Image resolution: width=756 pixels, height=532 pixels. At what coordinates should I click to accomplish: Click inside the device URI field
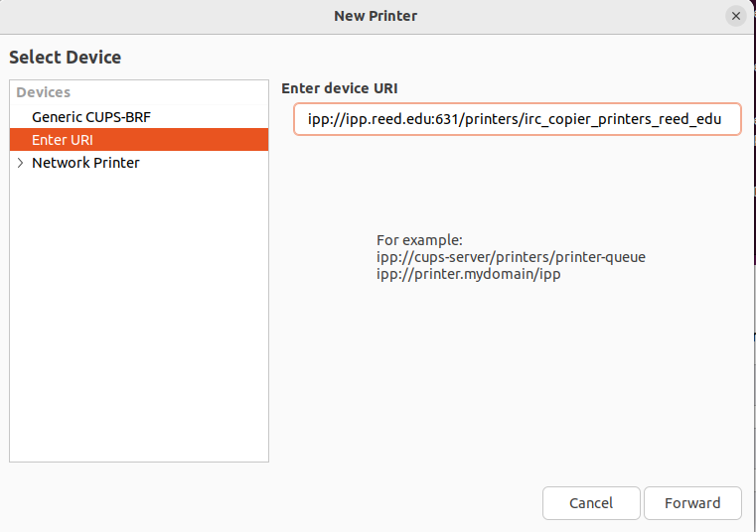[x=517, y=120]
